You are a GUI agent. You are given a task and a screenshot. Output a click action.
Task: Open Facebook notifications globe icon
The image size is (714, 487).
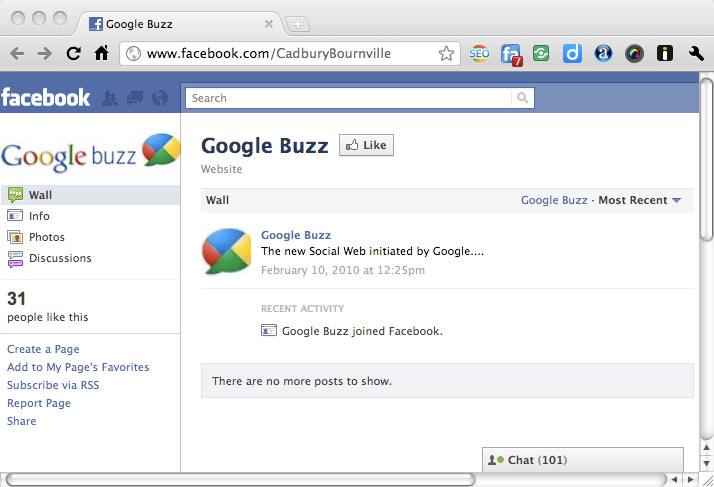click(160, 98)
